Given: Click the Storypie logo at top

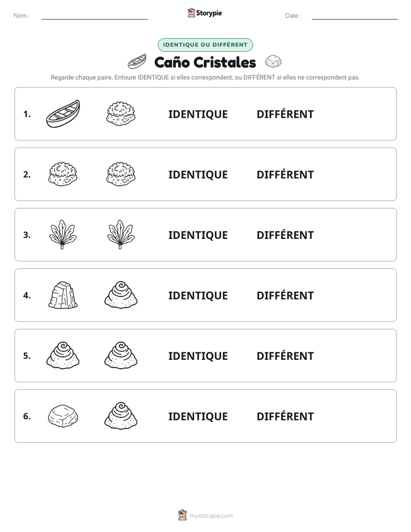Looking at the screenshot, I should (205, 13).
